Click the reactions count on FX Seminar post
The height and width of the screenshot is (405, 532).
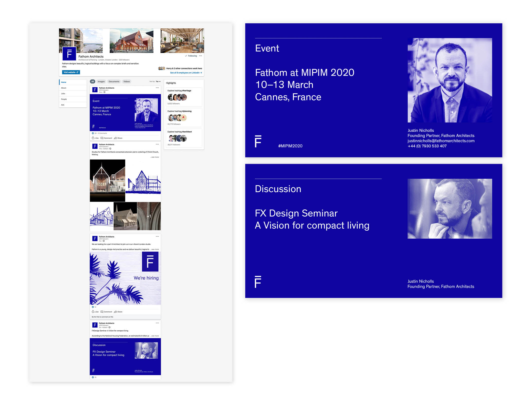(x=94, y=377)
